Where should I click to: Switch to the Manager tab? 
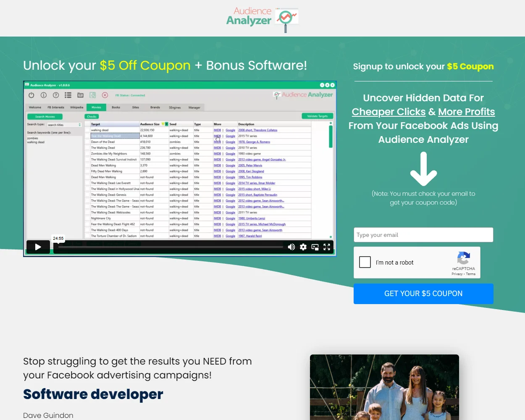click(194, 107)
